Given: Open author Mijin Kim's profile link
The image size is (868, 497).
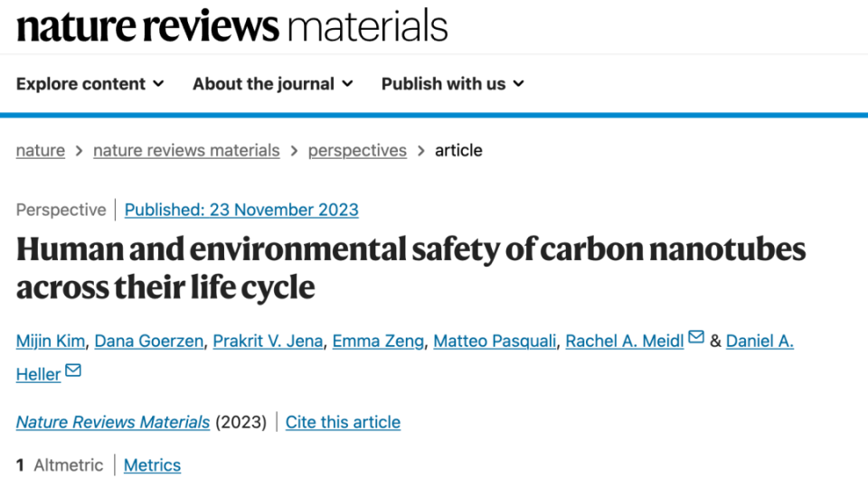Looking at the screenshot, I should (x=51, y=341).
